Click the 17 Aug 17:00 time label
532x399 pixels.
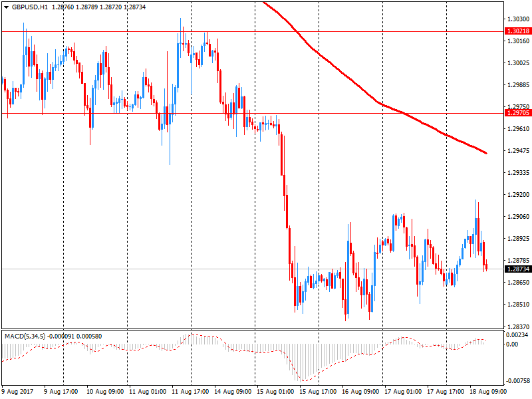pos(446,392)
